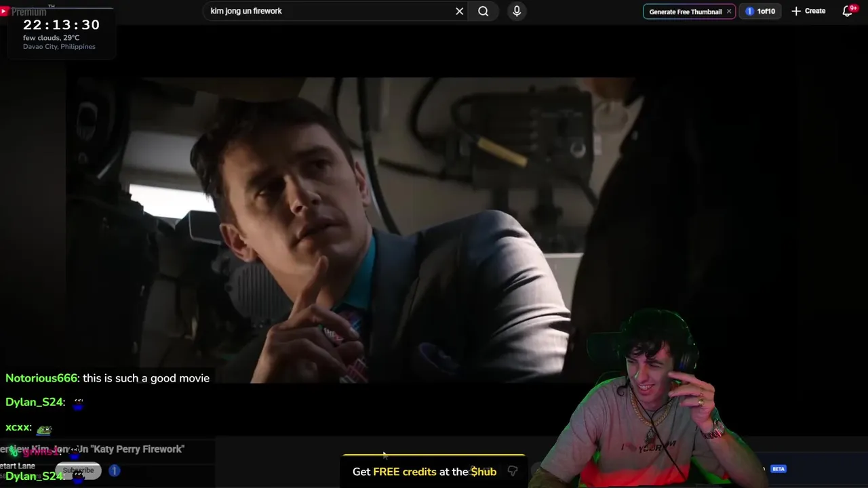Click the Notorious666 username in chat
Image resolution: width=868 pixels, height=488 pixels.
[x=41, y=378]
